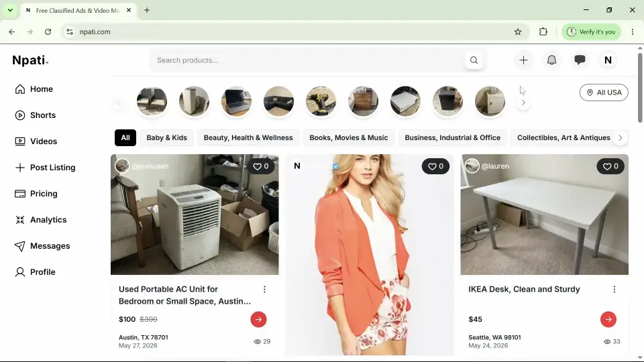The image size is (644, 362).
Task: Click red arrow on AC Unit listing
Action: (258, 319)
